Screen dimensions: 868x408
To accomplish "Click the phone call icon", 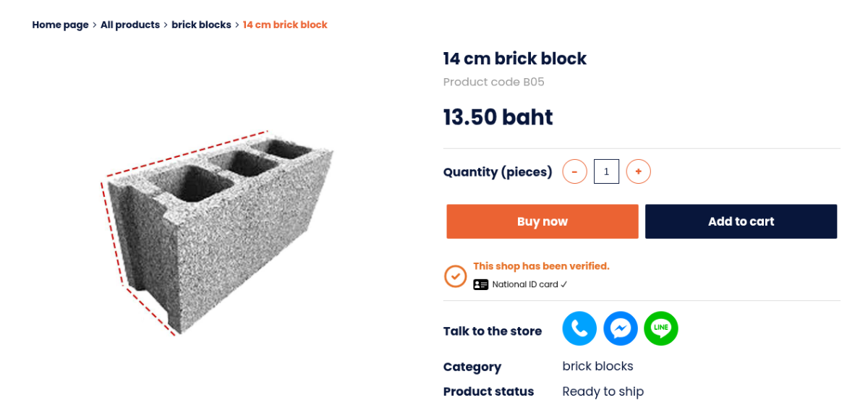I will coord(579,328).
